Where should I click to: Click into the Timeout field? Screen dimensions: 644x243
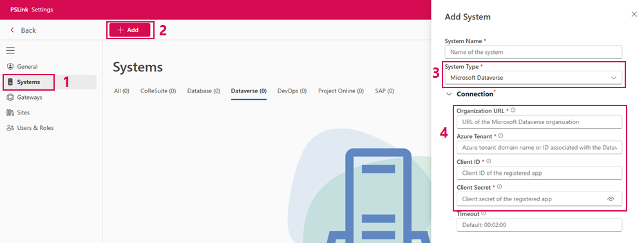(539, 224)
